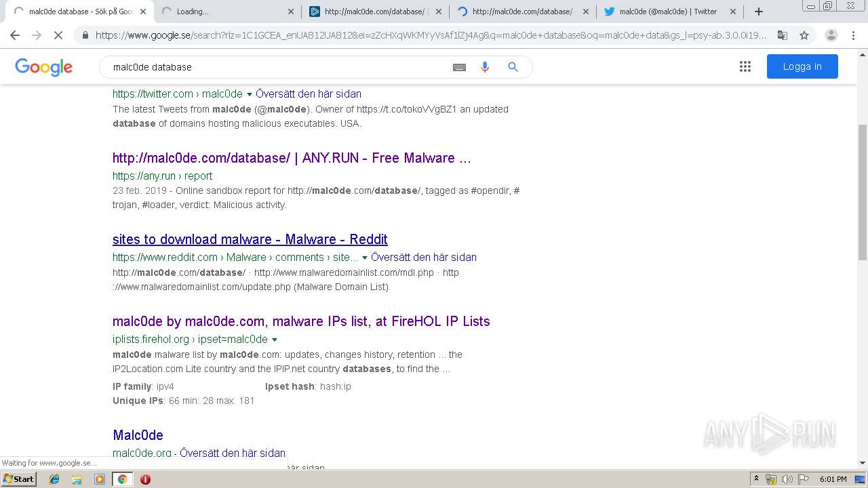The height and width of the screenshot is (488, 868).
Task: Expand the dropdown arrow next to iplists.firehol.org
Action: pyautogui.click(x=275, y=340)
